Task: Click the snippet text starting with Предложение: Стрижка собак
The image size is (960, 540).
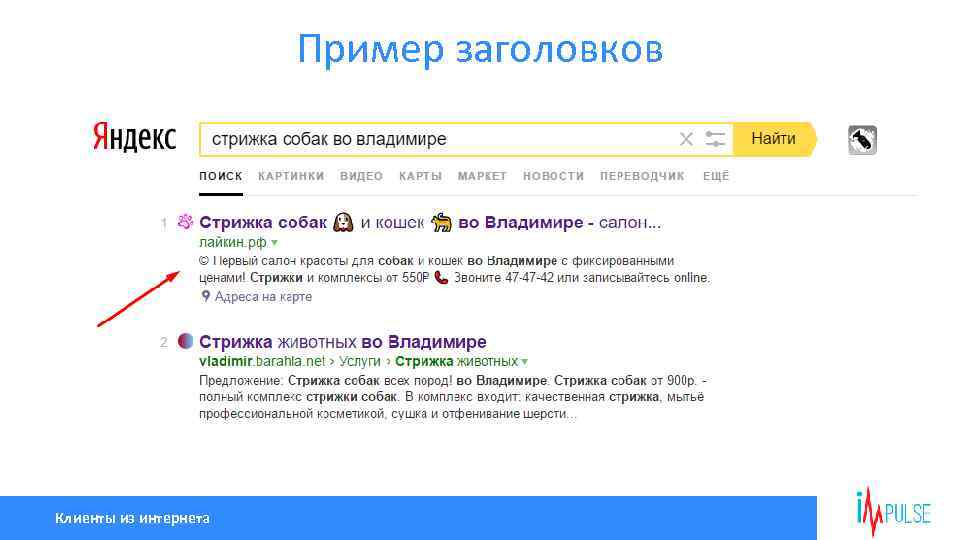Action: pyautogui.click(x=452, y=397)
